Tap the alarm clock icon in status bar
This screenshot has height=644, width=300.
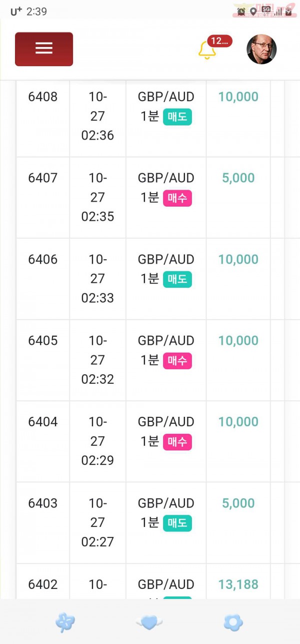pyautogui.click(x=241, y=12)
